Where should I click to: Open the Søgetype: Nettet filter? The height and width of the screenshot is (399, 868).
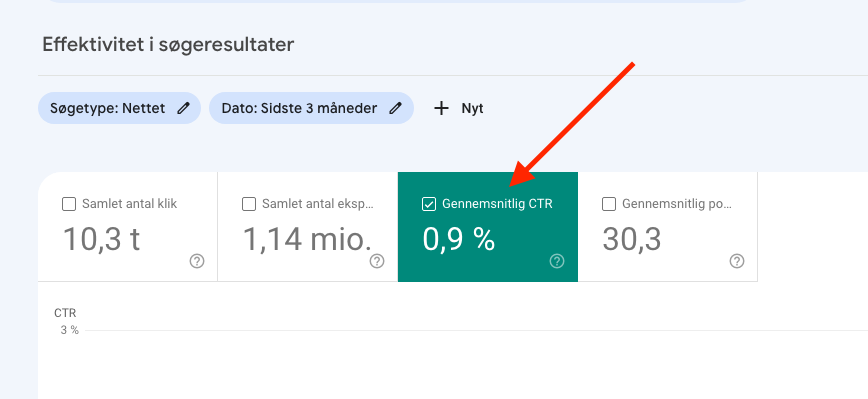(x=119, y=108)
